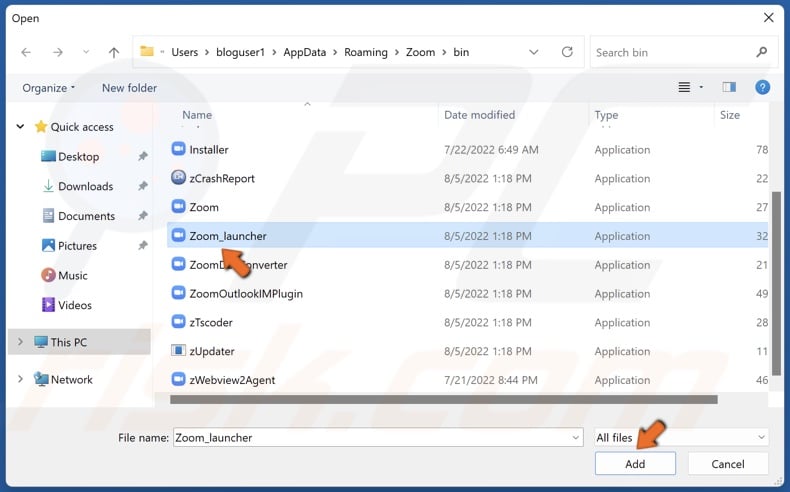790x492 pixels.
Task: Click the view layout icon
Action: click(x=684, y=87)
